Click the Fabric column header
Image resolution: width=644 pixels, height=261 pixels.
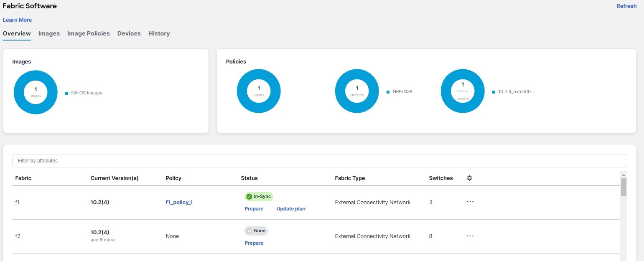[x=23, y=178]
